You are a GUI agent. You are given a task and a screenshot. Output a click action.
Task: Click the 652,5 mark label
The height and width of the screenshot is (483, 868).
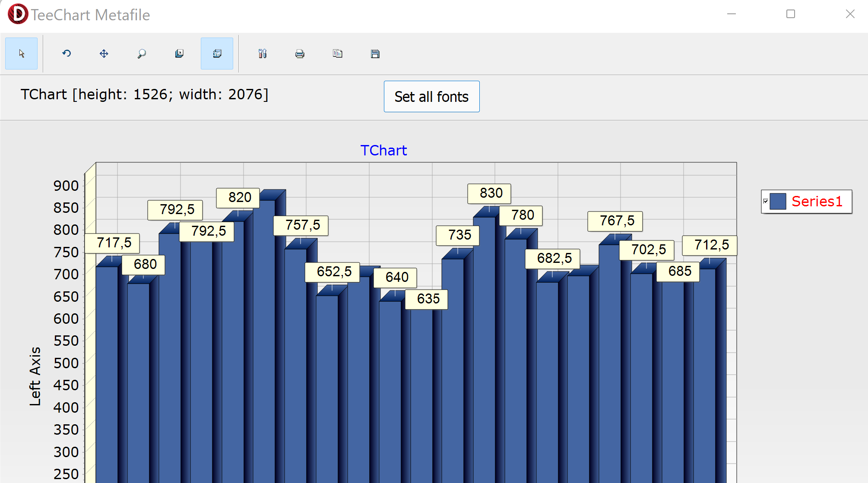[x=333, y=272]
